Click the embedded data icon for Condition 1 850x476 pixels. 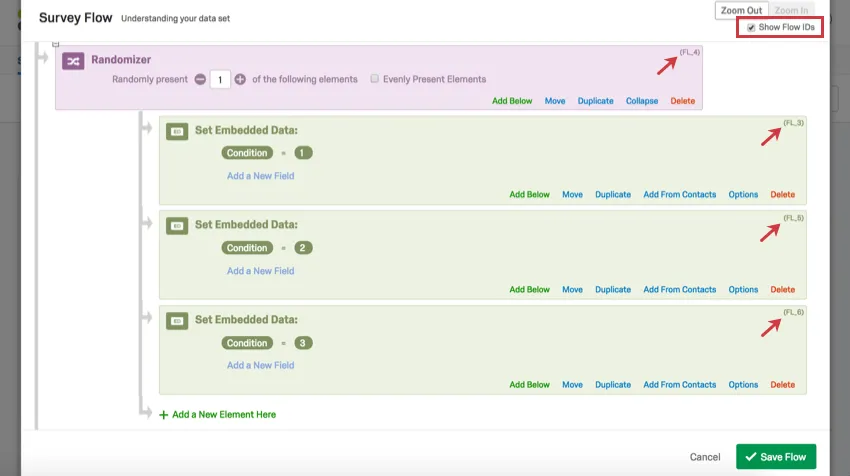pos(177,131)
